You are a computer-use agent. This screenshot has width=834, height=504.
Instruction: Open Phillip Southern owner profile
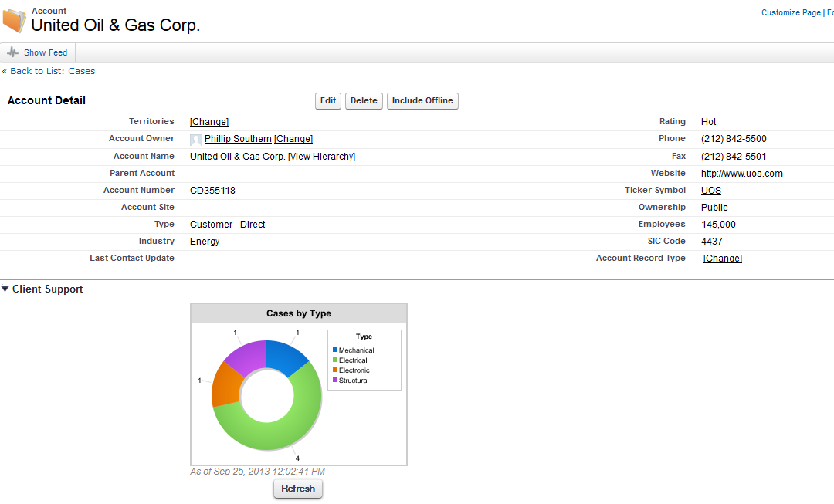click(x=238, y=139)
